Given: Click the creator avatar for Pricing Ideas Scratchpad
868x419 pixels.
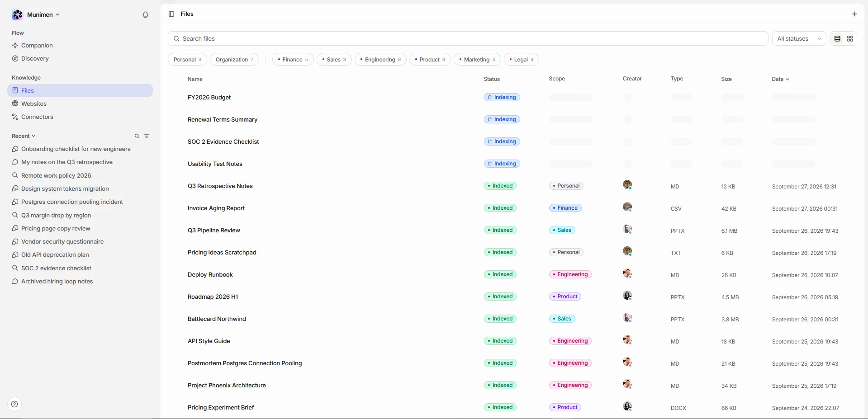Looking at the screenshot, I should click(627, 251).
